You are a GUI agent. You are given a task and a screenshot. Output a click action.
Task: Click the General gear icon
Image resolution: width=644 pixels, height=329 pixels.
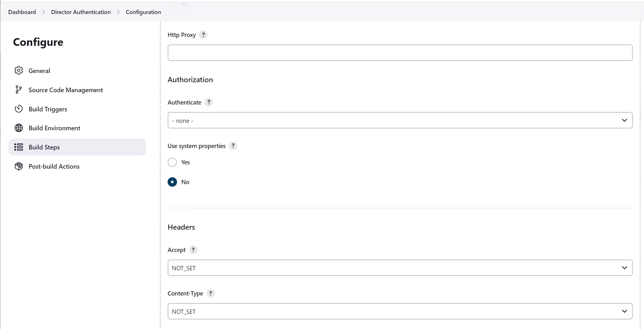pyautogui.click(x=19, y=70)
